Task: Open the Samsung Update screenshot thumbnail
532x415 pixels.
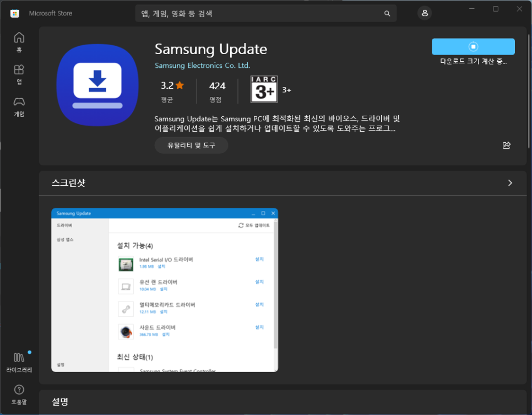Action: coord(165,290)
